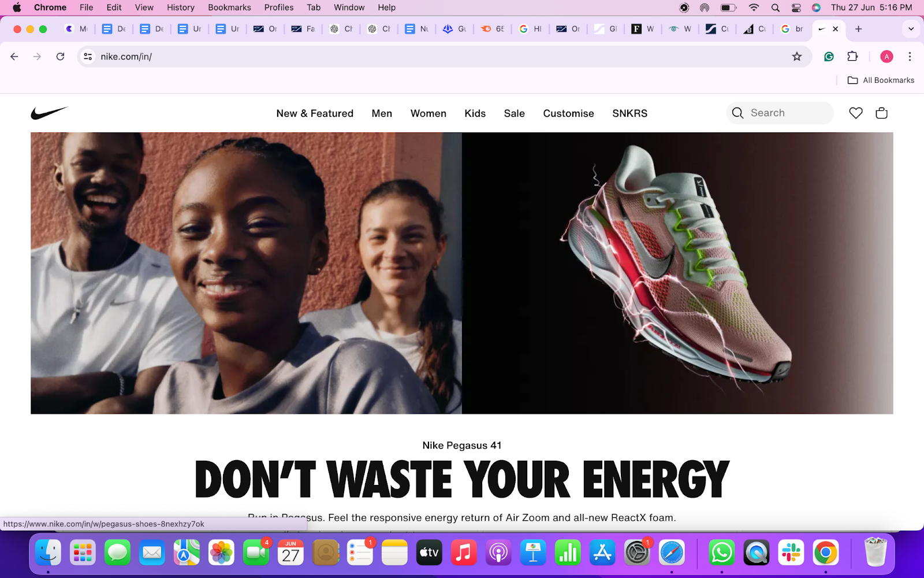924x578 pixels.
Task: Go forward with the browser forward arrow
Action: [37, 57]
